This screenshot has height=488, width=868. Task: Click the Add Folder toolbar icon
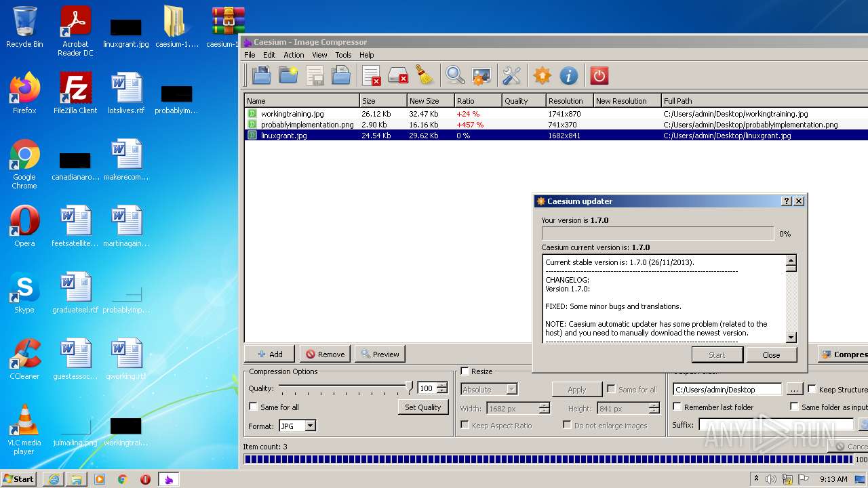click(288, 75)
